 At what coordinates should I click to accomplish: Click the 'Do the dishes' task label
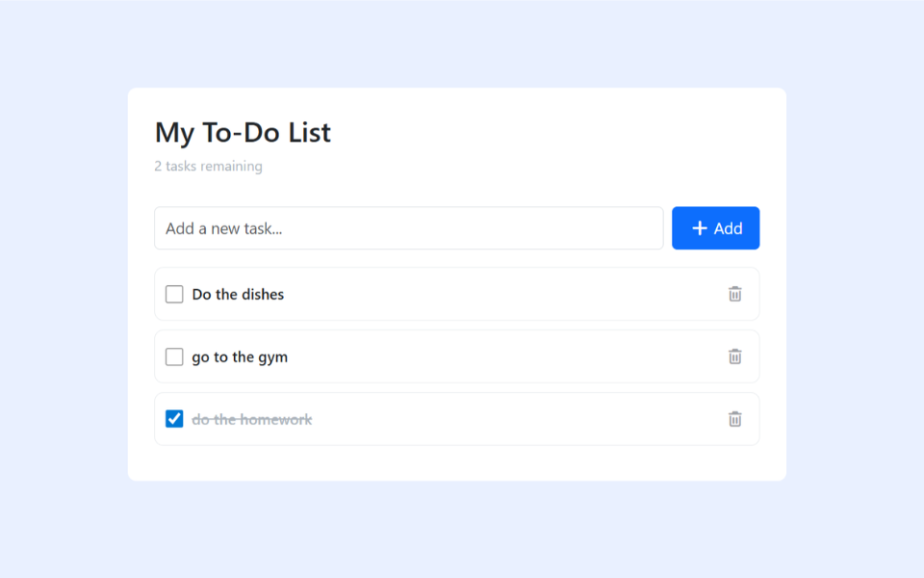click(x=238, y=294)
